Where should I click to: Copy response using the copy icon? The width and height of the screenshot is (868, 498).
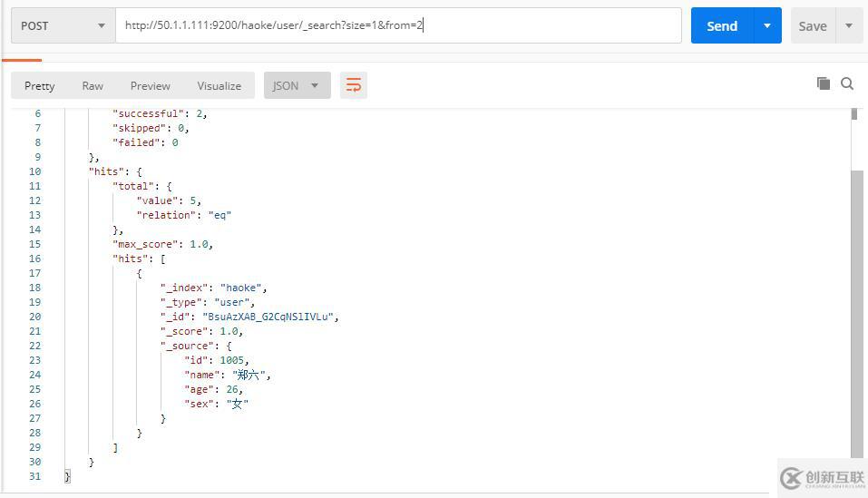pos(824,83)
